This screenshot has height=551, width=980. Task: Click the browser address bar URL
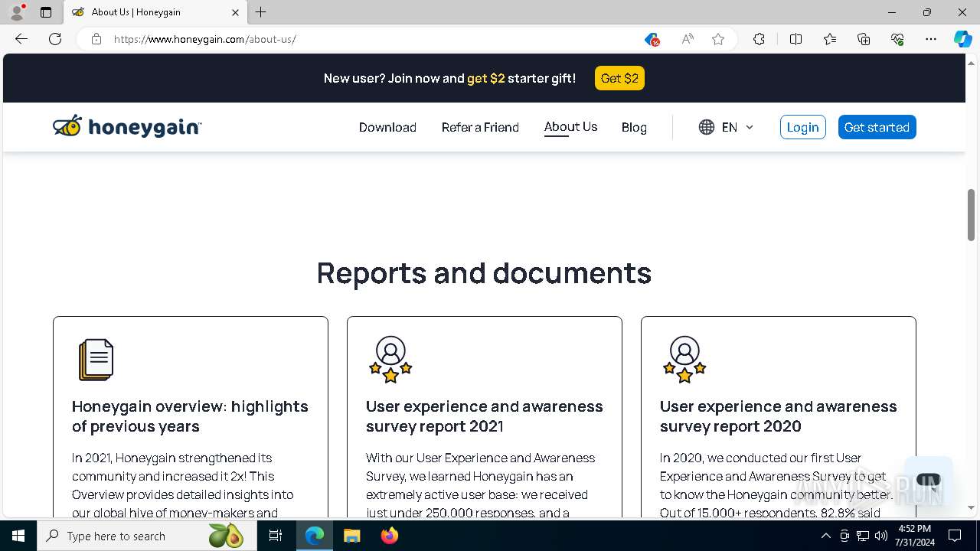click(205, 39)
